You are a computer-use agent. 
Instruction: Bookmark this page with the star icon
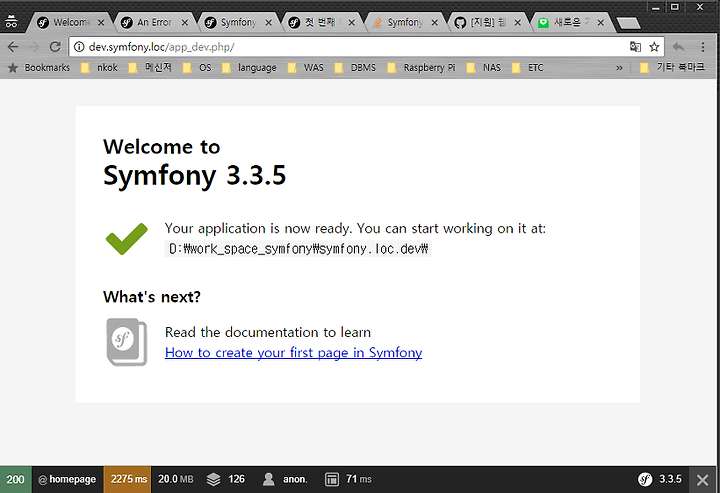[x=654, y=47]
